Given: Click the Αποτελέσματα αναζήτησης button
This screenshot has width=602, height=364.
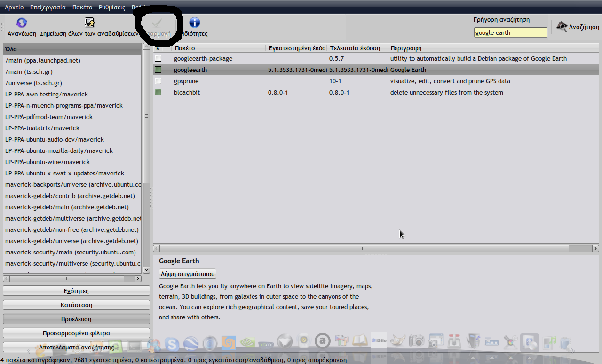Looking at the screenshot, I should point(76,347).
